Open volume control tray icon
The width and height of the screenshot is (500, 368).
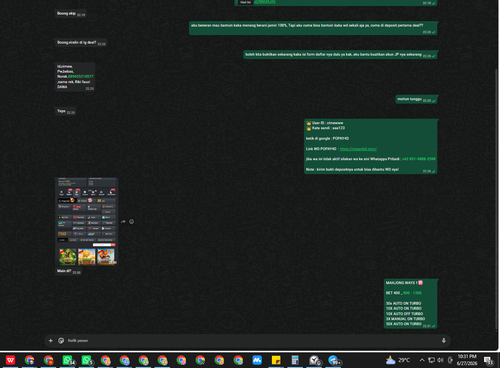[x=440, y=360]
